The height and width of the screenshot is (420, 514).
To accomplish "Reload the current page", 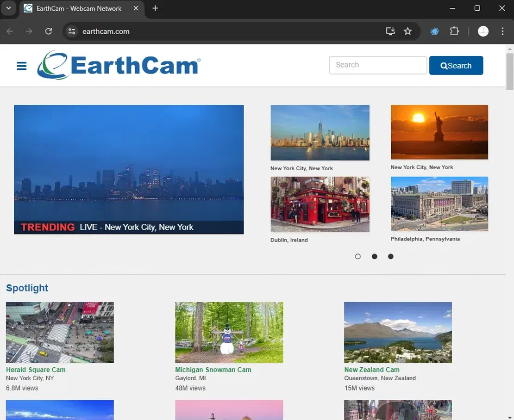I will point(48,31).
